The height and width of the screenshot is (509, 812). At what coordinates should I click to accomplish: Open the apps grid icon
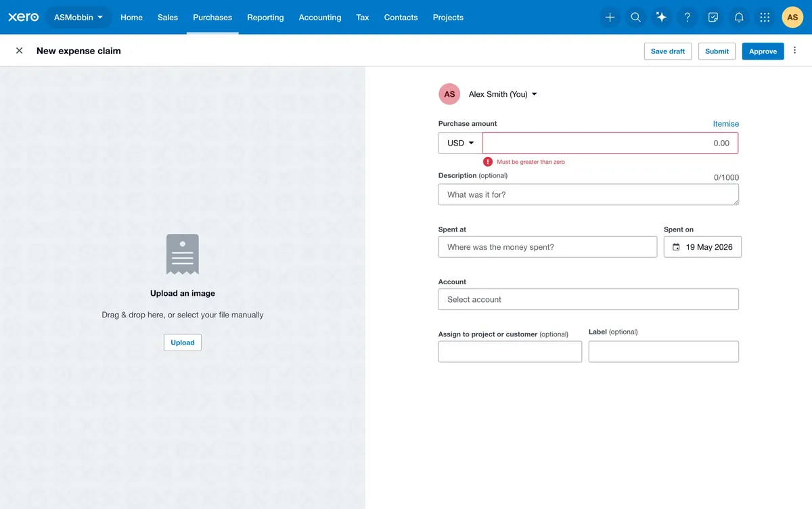pos(765,17)
